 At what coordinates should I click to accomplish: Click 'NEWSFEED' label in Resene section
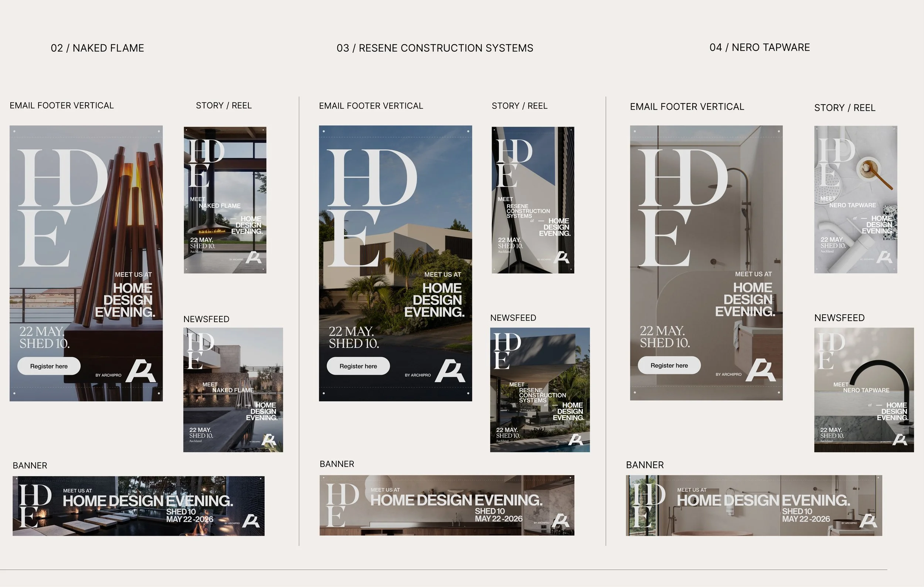[513, 318]
